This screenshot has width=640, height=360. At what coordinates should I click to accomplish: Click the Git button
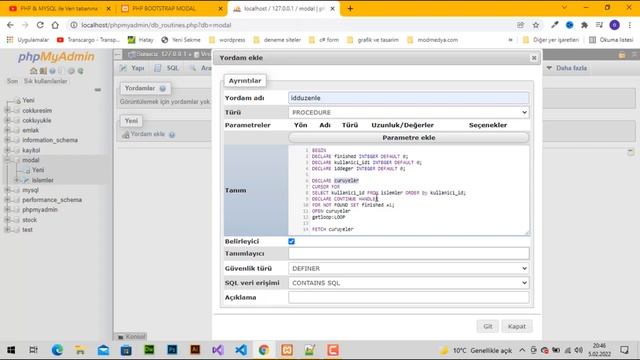pos(488,326)
